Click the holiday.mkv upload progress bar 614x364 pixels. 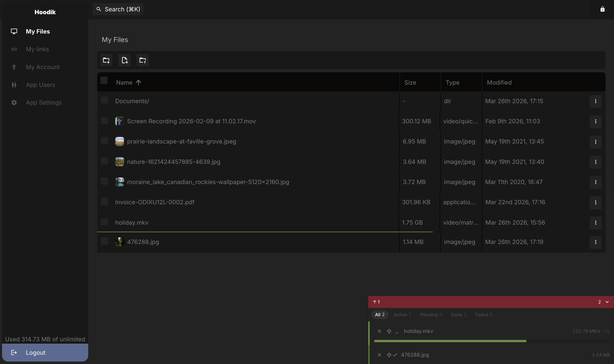click(x=450, y=341)
